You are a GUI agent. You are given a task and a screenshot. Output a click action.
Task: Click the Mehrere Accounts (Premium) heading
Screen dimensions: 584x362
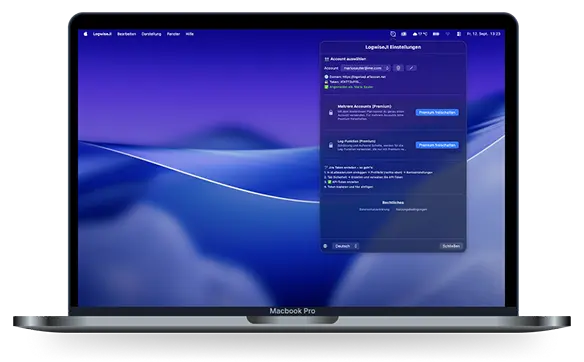point(364,107)
